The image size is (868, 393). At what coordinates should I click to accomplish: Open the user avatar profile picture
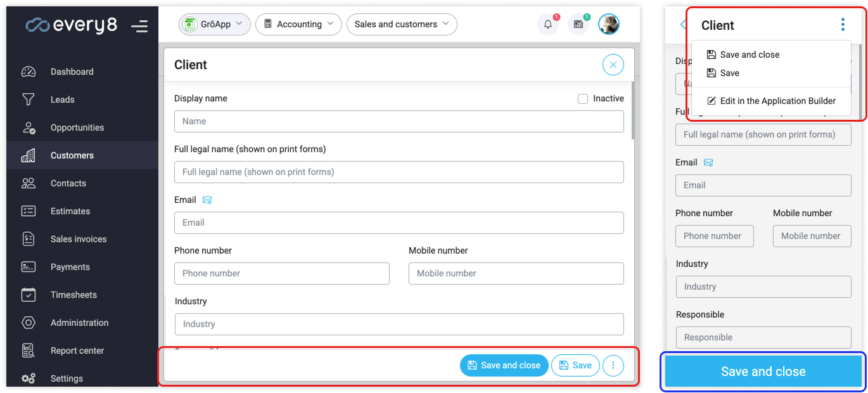point(609,24)
